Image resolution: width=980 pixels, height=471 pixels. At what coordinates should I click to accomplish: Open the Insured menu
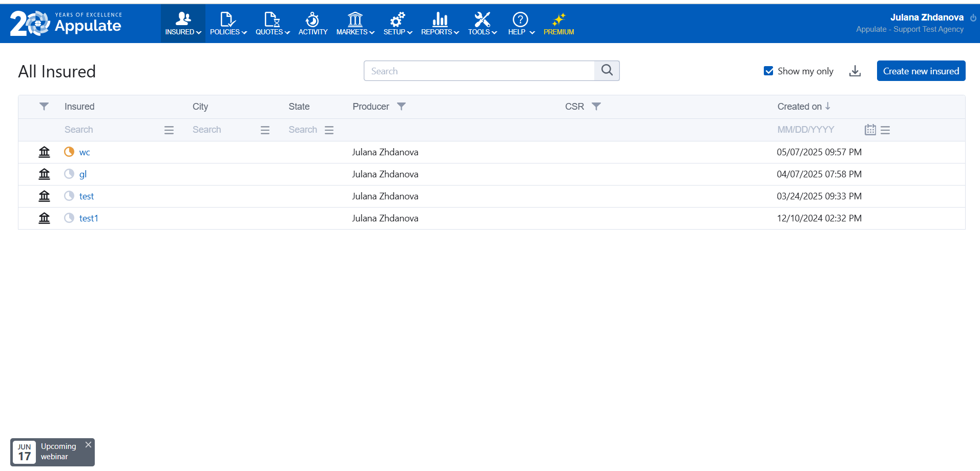[x=183, y=24]
